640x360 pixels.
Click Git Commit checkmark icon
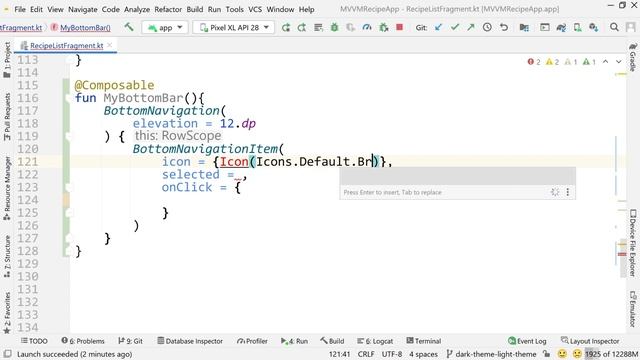tap(455, 27)
